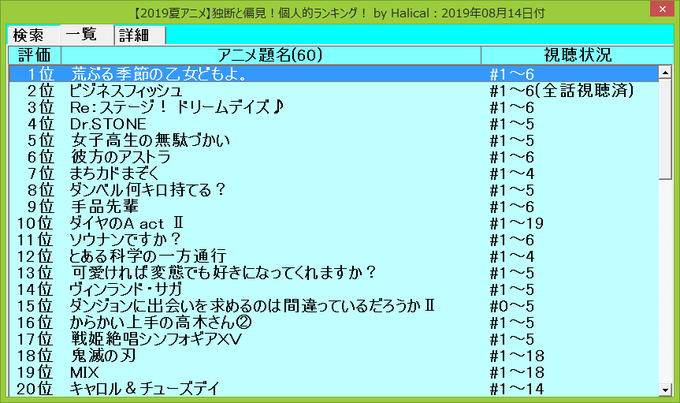
Task: Select row 荒ぶる季節の乙女どもよ。
Action: 334,74
